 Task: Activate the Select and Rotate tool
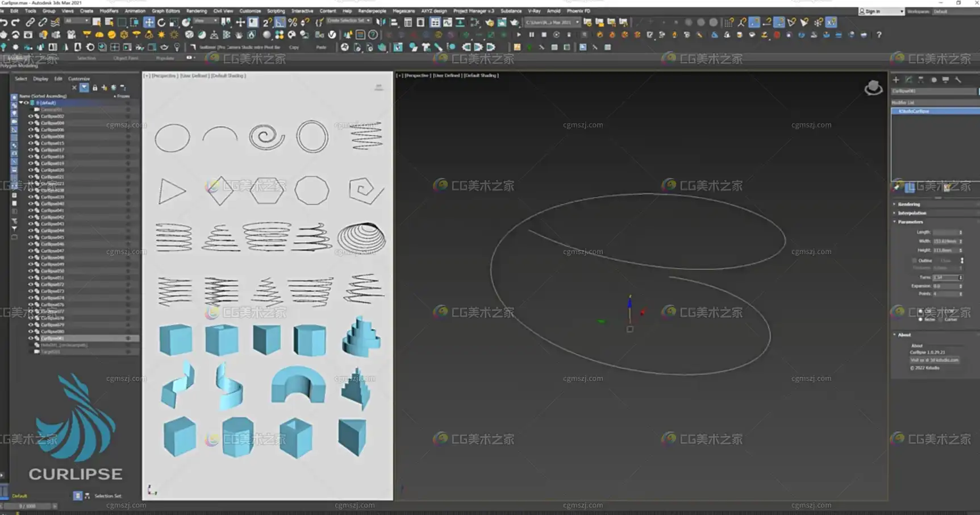[x=161, y=22]
